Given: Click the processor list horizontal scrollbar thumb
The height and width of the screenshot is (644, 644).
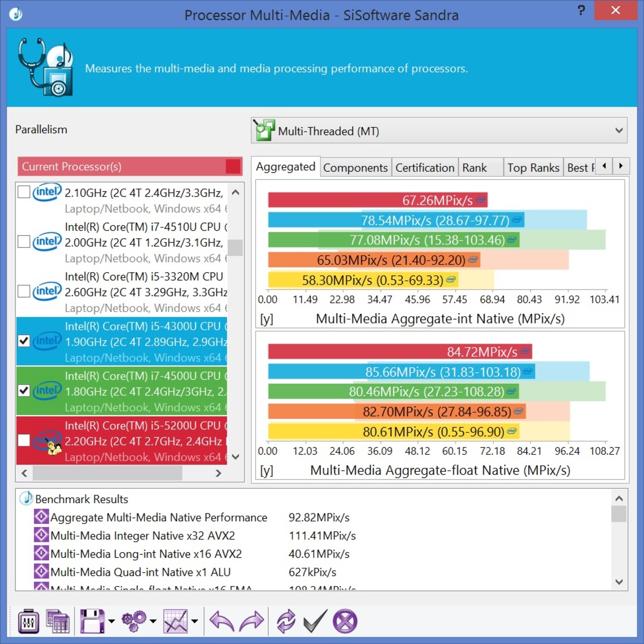Looking at the screenshot, I should (x=107, y=473).
